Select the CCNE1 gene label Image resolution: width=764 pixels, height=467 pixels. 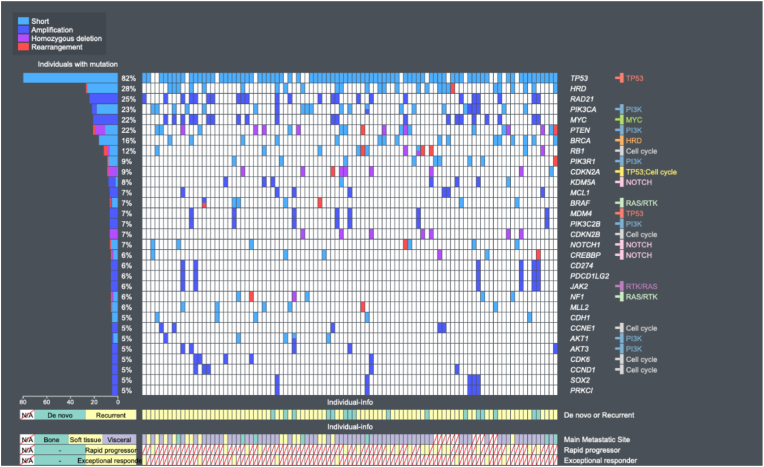pos(582,328)
